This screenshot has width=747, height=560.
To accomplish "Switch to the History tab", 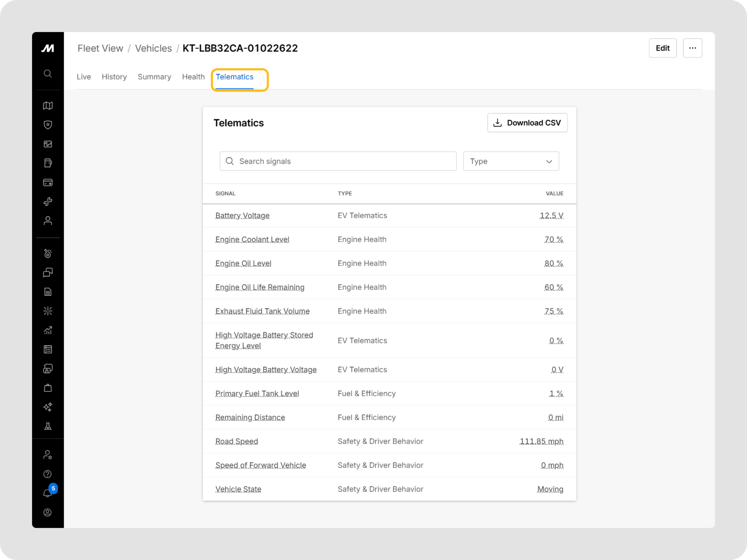I will click(114, 77).
